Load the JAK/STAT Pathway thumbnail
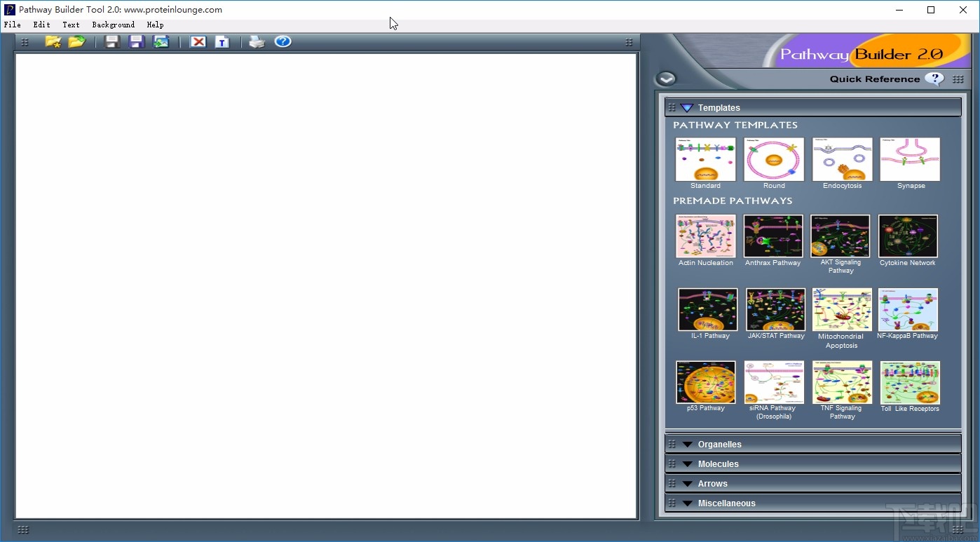This screenshot has width=980, height=542. coord(775,309)
